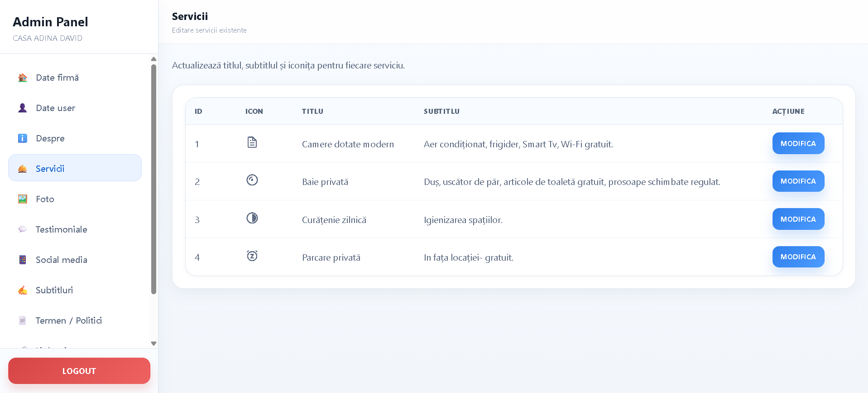
Task: Click the speech bubble icon beside Testimoniale
Action: click(23, 229)
